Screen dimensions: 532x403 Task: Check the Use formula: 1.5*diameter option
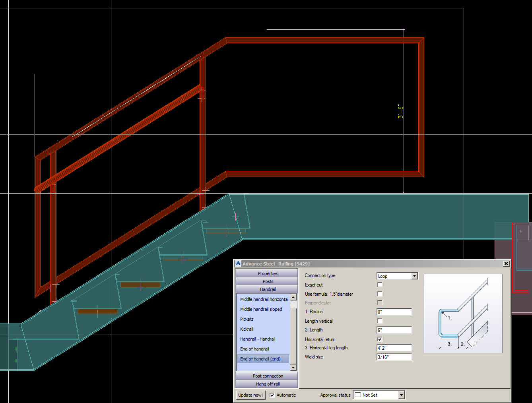[x=380, y=294]
